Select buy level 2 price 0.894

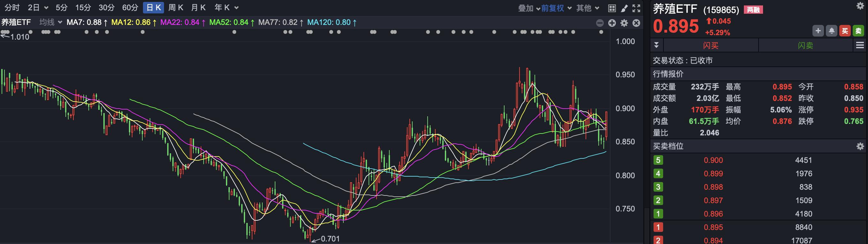pyautogui.click(x=713, y=240)
